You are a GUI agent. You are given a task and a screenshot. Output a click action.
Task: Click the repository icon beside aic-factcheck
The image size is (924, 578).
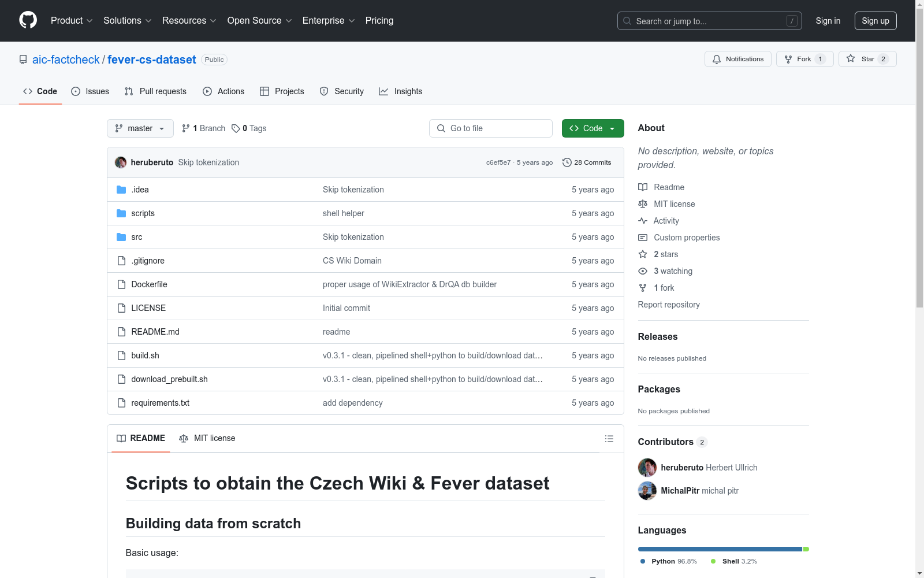(23, 60)
